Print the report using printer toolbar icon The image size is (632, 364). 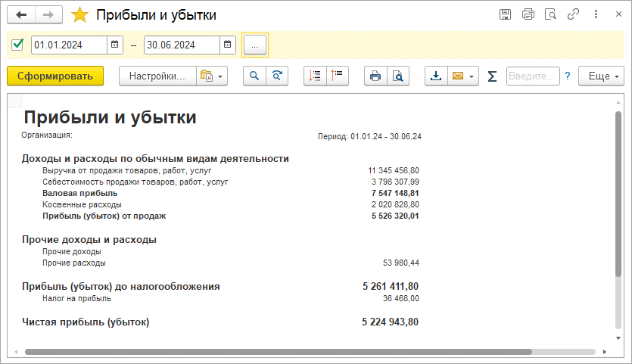375,76
